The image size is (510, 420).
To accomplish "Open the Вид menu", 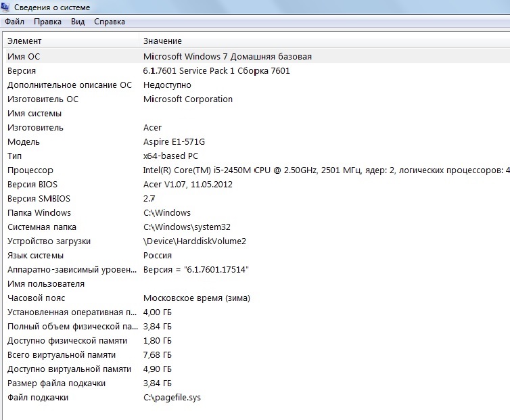I will point(78,22).
